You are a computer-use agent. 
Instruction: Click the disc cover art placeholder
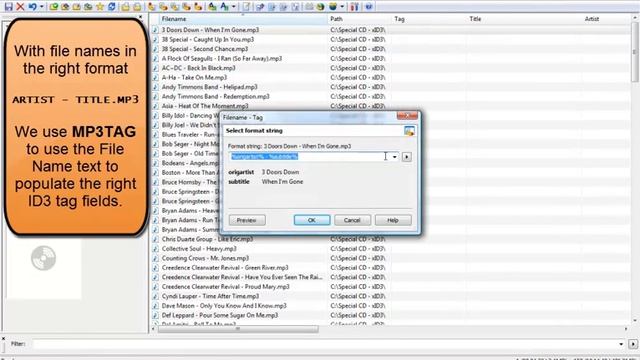43,258
